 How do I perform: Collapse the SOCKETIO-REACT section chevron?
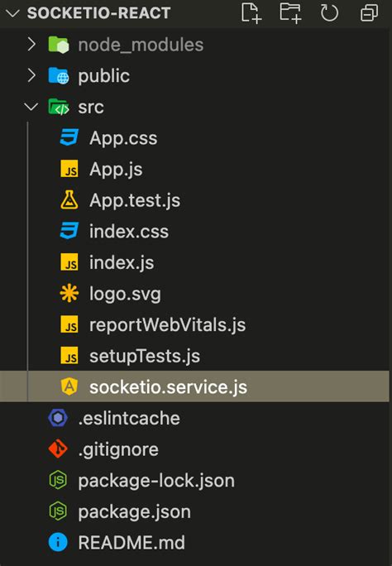(12, 14)
